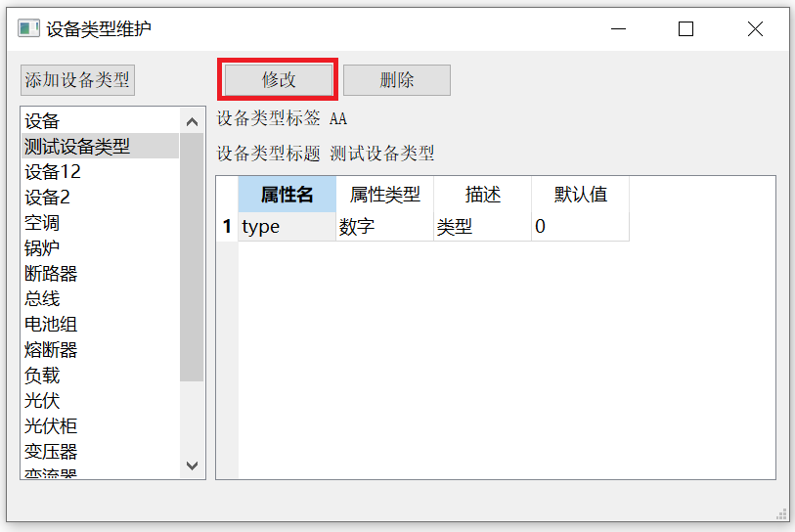Select 设备12 list item

pyautogui.click(x=101, y=171)
